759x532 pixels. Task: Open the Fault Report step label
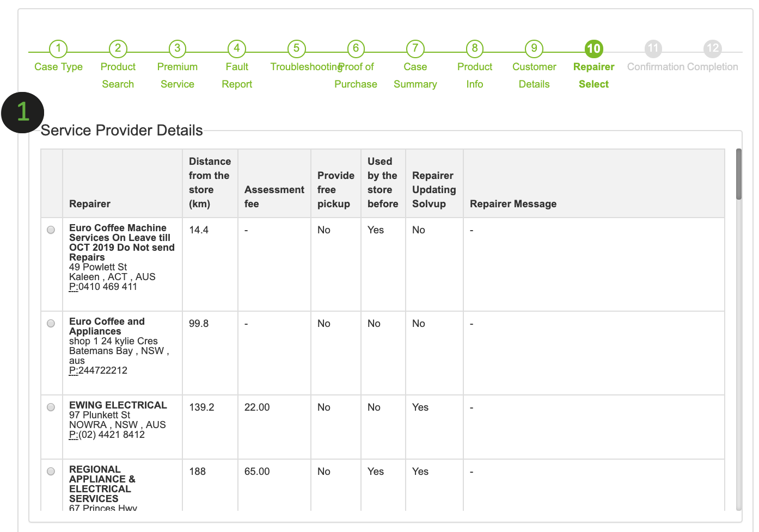237,76
